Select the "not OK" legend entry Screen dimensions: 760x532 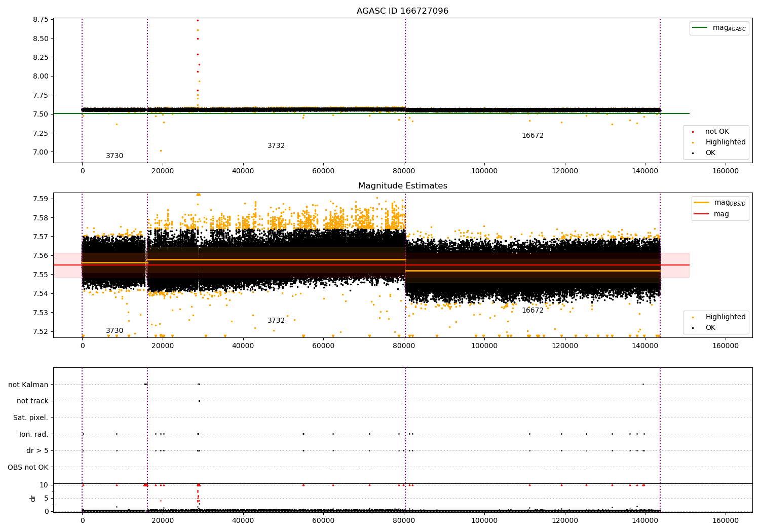click(711, 132)
